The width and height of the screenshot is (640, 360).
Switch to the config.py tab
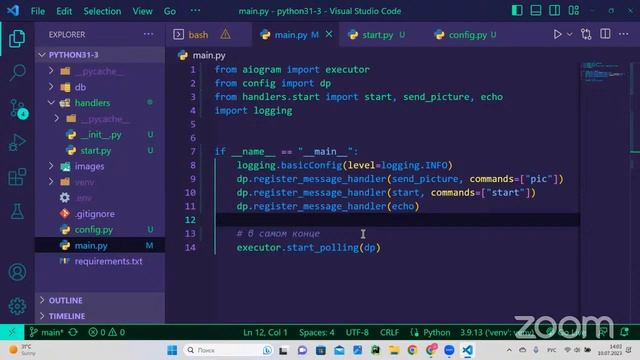pyautogui.click(x=468, y=35)
